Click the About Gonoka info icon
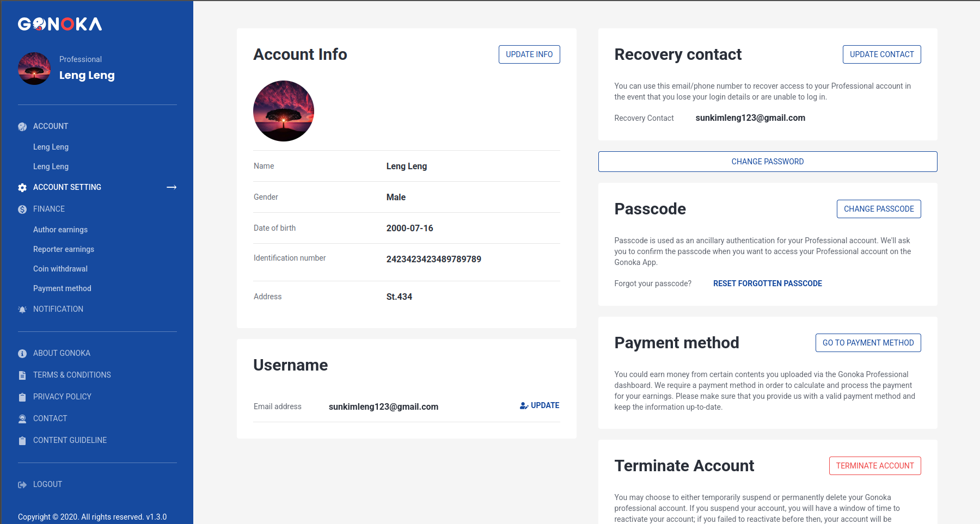This screenshot has width=980, height=524. (x=22, y=354)
